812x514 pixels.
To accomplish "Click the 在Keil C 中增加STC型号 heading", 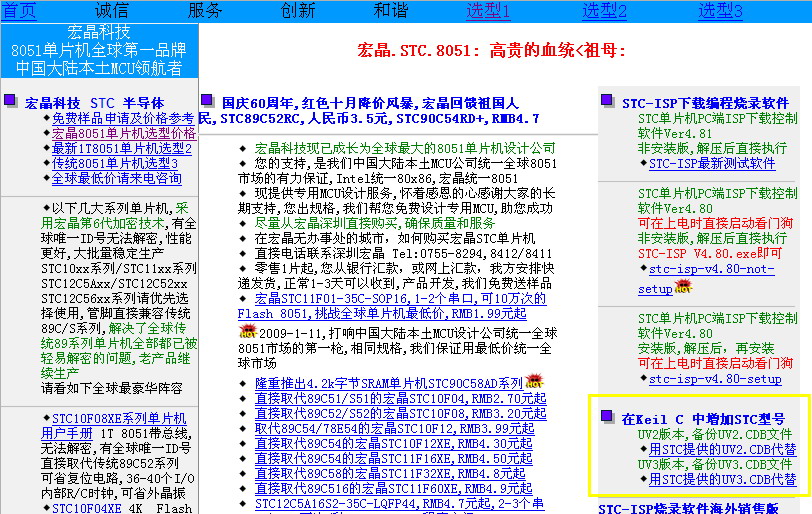I will click(703, 419).
